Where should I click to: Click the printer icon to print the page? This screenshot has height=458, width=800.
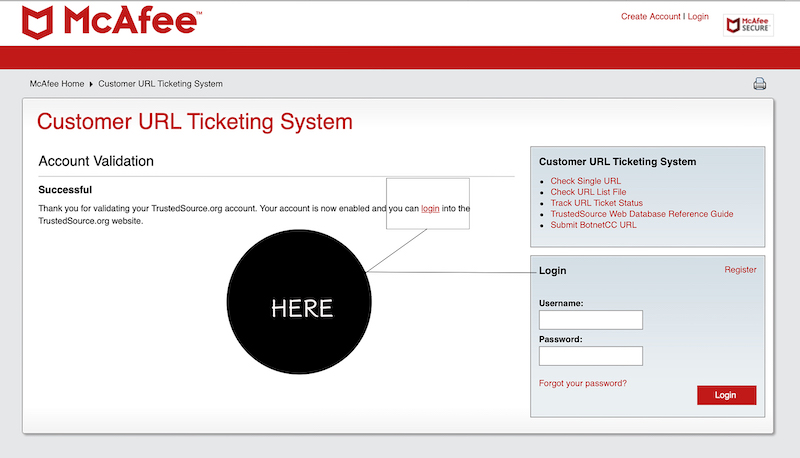[x=759, y=84]
